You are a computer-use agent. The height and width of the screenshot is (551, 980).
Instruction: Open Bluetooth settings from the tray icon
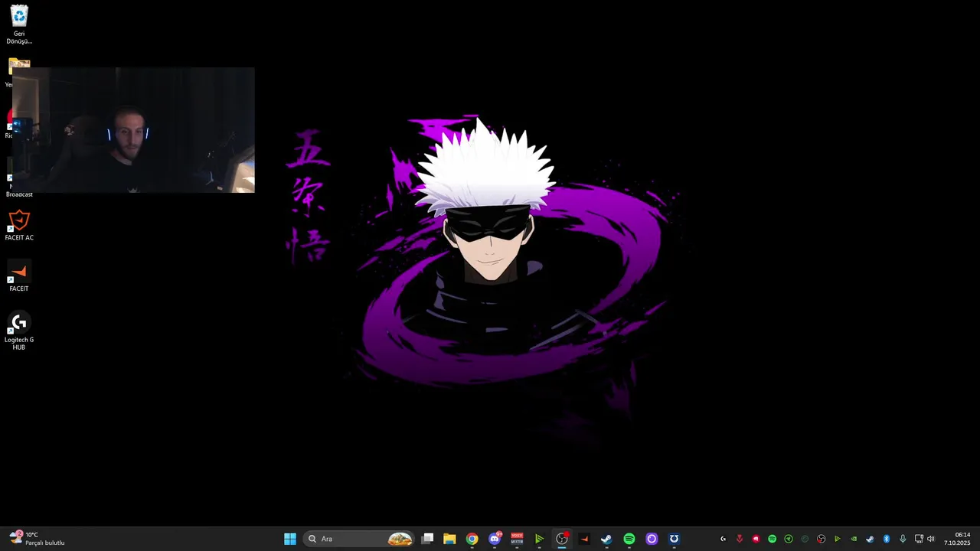[x=887, y=539]
